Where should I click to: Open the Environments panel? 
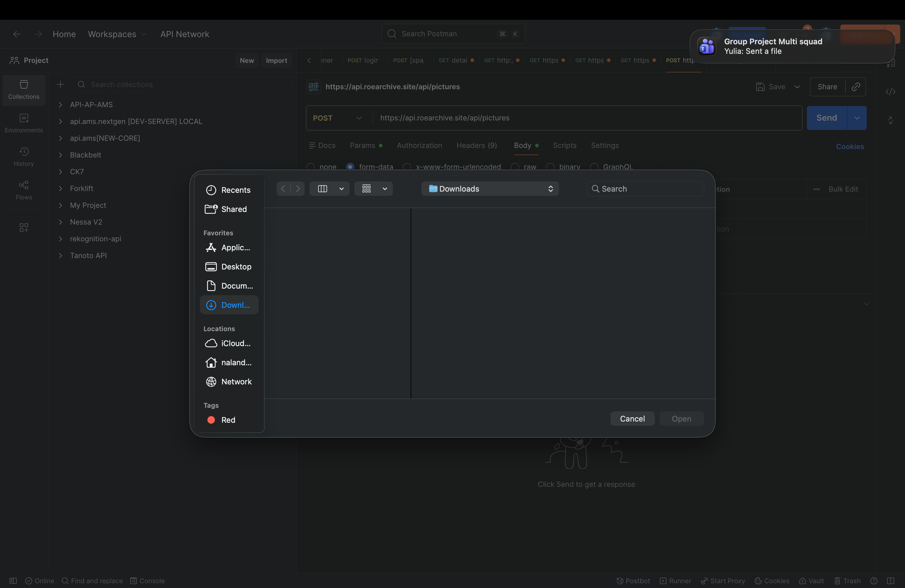tap(24, 123)
